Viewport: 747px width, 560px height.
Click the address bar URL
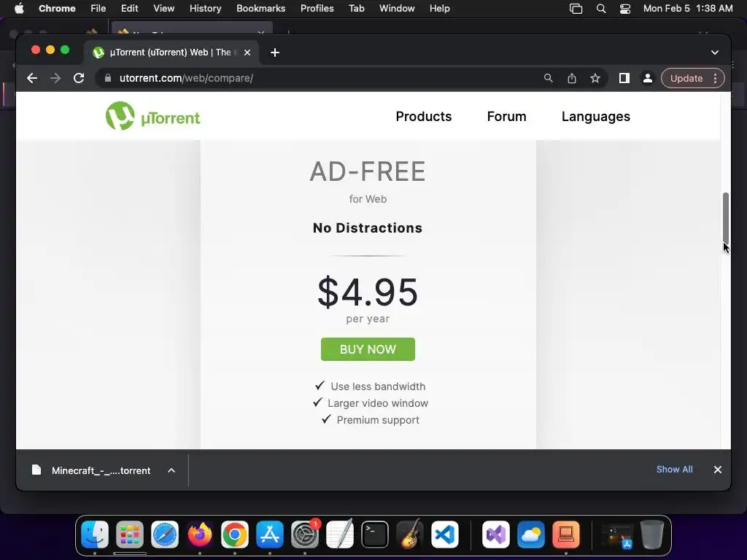point(186,78)
